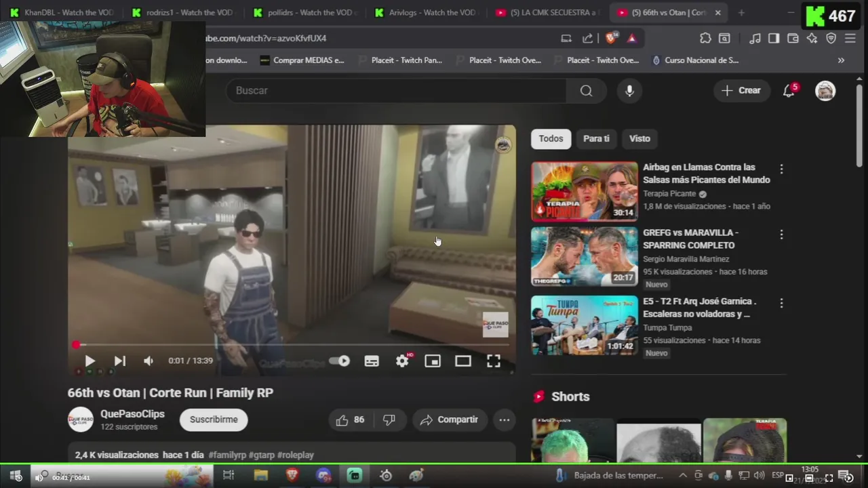Open options menu for Airbag en Llamas video
Viewport: 868px width, 488px height.
click(x=781, y=169)
